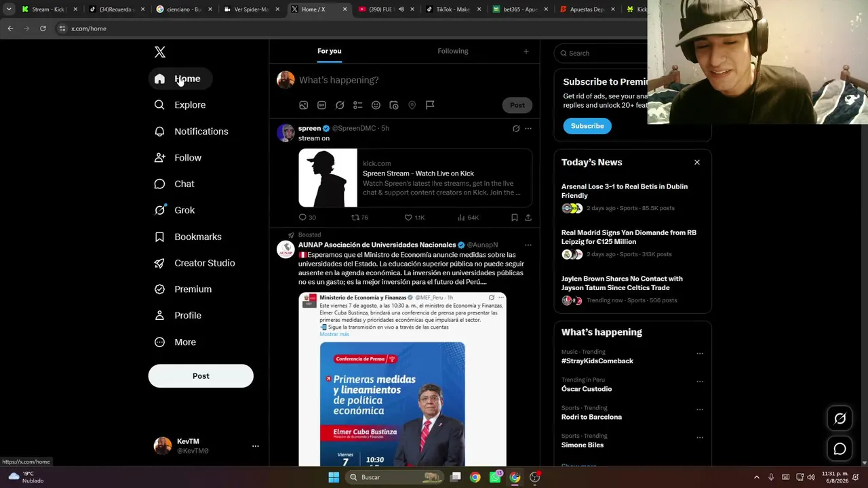Schedule the post using the calendar clock icon
868x488 pixels.
click(394, 105)
